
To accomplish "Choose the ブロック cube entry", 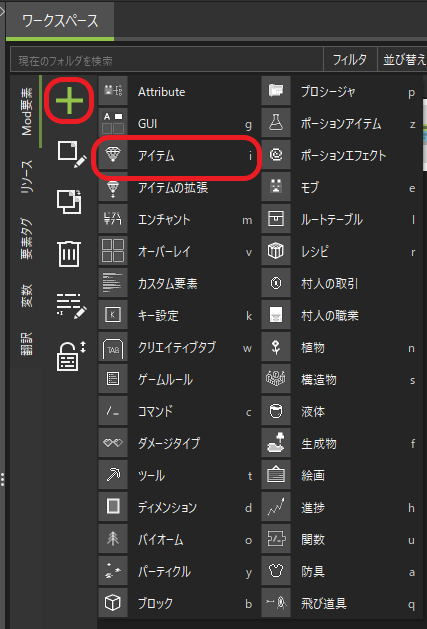I will click(x=177, y=603).
